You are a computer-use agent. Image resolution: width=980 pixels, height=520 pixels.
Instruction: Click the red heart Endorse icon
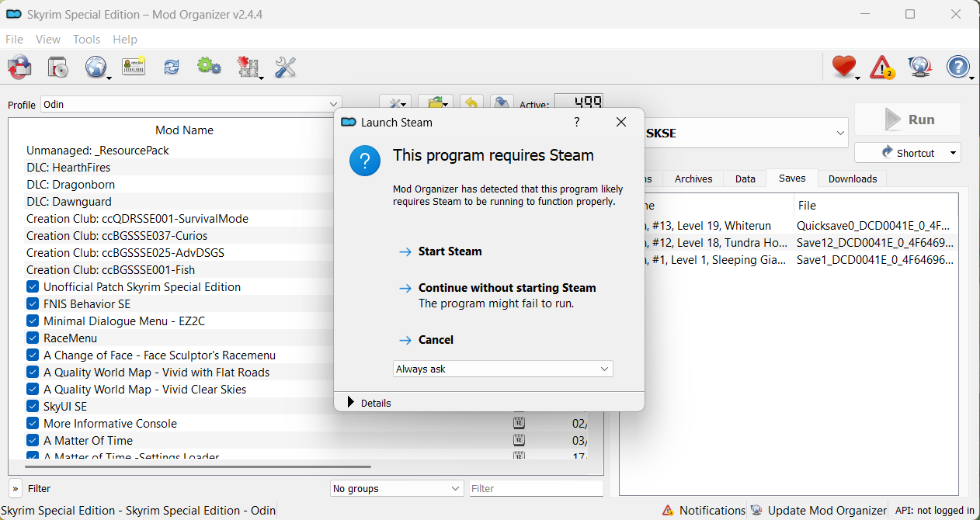843,68
